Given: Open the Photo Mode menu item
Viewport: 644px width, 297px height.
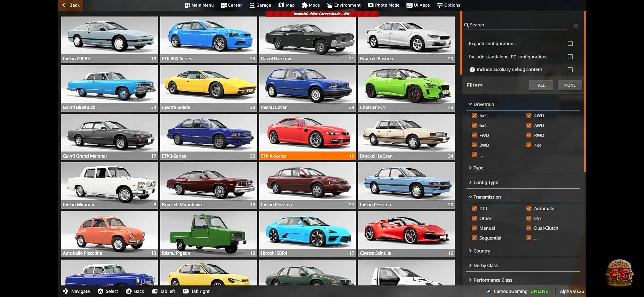Looking at the screenshot, I should (384, 5).
